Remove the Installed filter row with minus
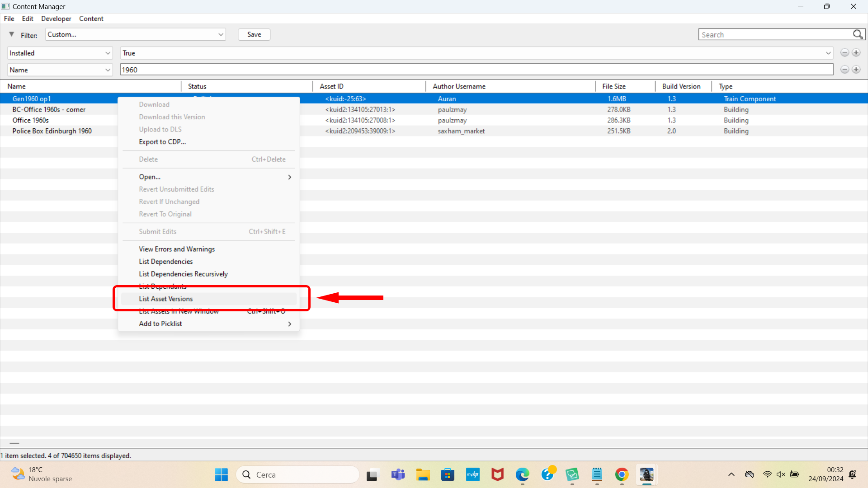Image resolution: width=868 pixels, height=488 pixels. (x=844, y=53)
